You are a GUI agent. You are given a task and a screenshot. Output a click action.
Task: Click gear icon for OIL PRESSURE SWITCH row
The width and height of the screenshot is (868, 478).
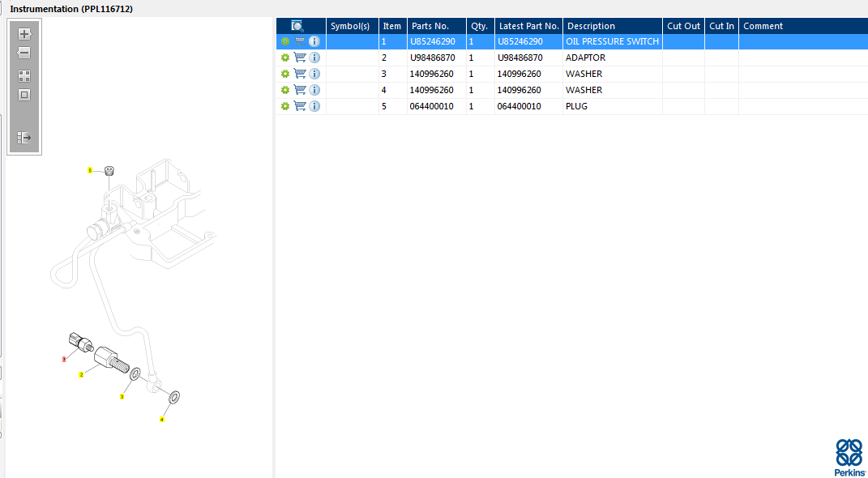(285, 41)
